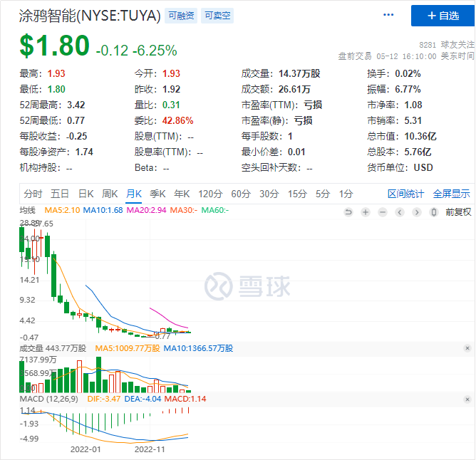The width and height of the screenshot is (476, 460).
Task: Switch to 周K chart tab
Action: [x=110, y=194]
